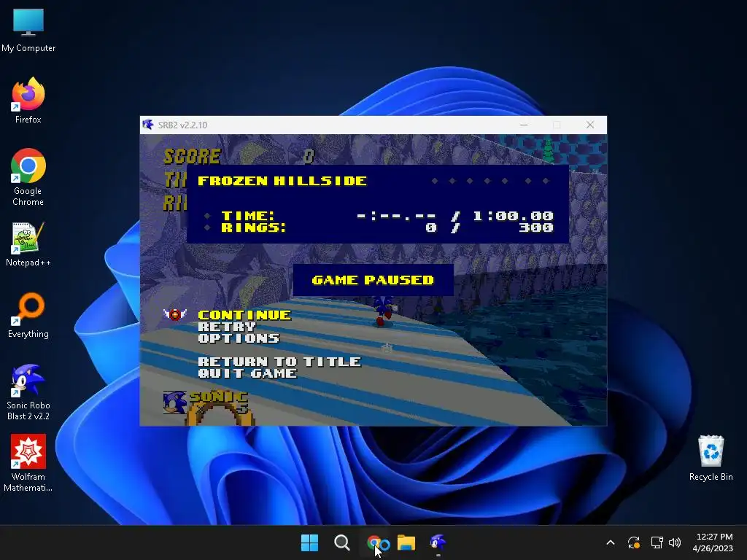Click the update sync tray icon
Image resolution: width=747 pixels, height=560 pixels.
pyautogui.click(x=634, y=542)
